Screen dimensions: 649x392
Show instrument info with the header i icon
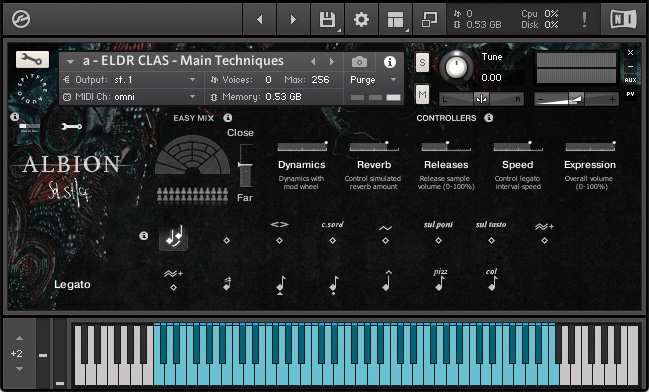[x=389, y=62]
